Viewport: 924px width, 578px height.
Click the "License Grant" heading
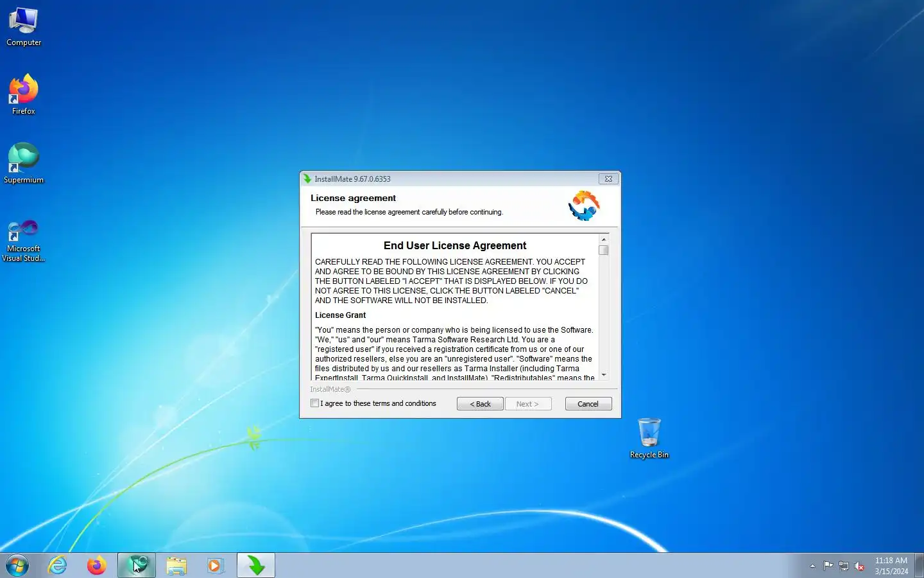point(340,315)
